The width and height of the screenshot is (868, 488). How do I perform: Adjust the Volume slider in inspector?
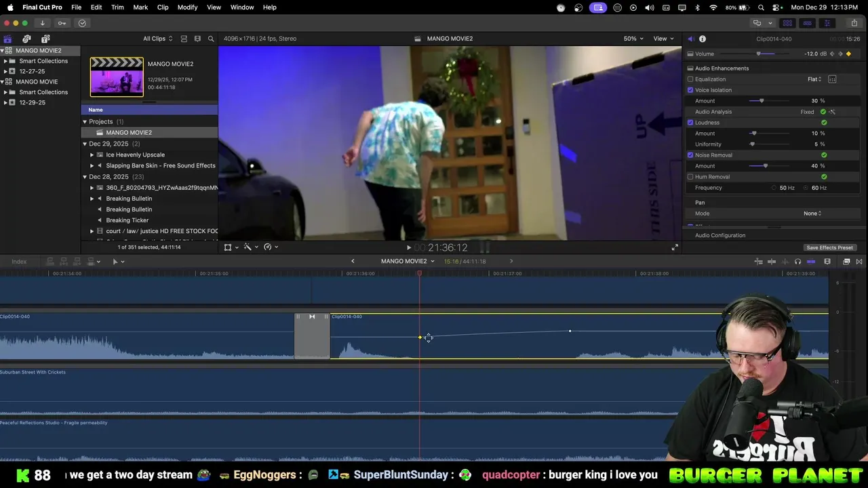[x=759, y=54]
